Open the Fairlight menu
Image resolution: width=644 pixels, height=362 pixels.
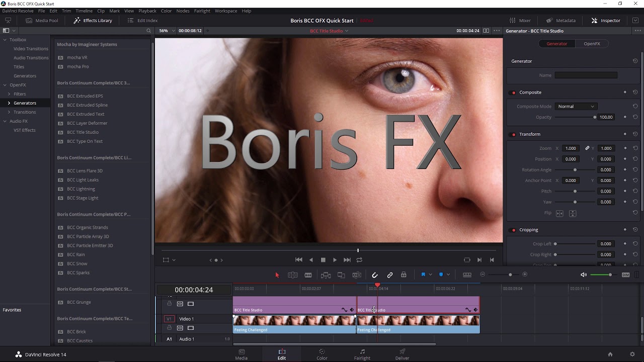pos(202,11)
